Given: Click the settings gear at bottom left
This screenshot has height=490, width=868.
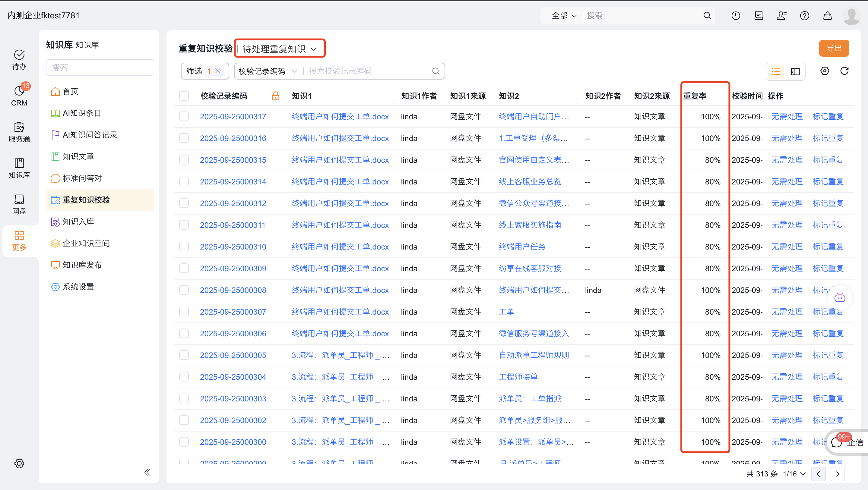Looking at the screenshot, I should point(19,463).
